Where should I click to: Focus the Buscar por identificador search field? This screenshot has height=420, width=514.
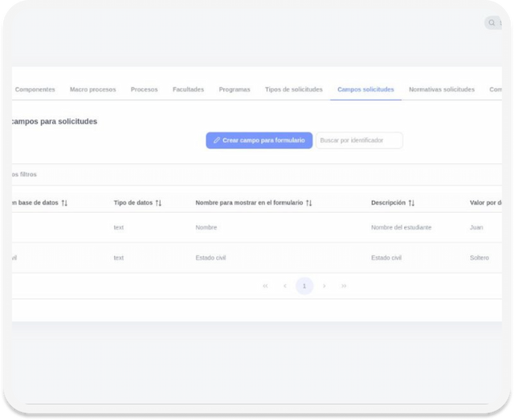pyautogui.click(x=359, y=141)
